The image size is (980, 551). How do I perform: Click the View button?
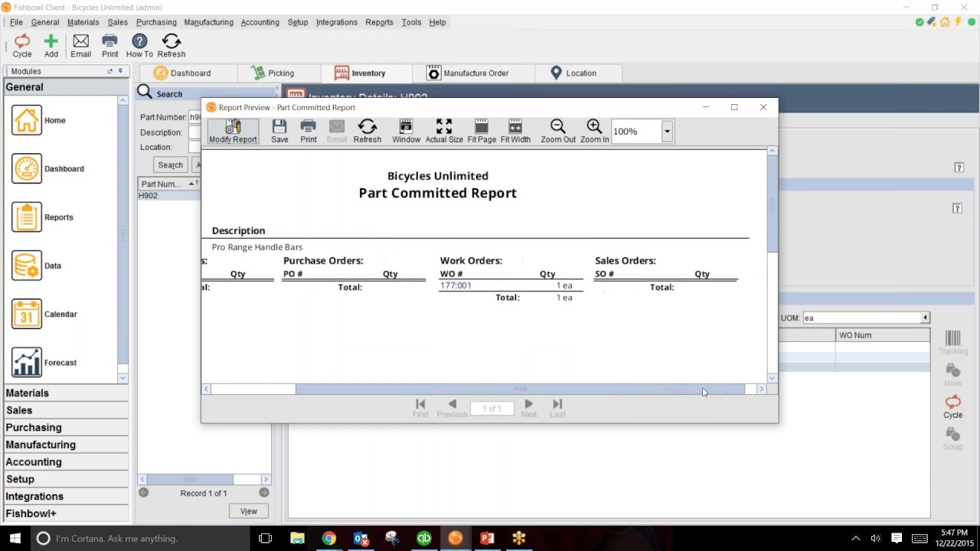click(x=249, y=511)
